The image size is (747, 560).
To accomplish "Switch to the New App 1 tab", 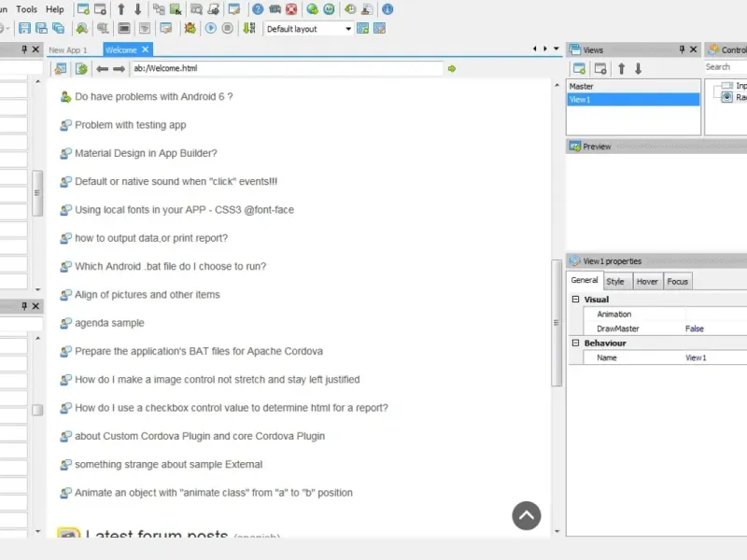I will pos(68,50).
